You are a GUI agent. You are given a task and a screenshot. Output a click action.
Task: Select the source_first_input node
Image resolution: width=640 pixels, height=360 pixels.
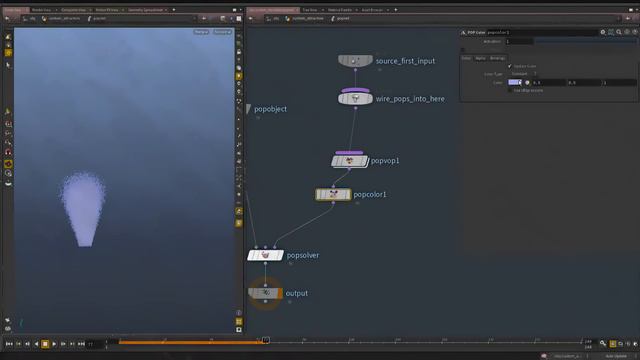coord(355,61)
